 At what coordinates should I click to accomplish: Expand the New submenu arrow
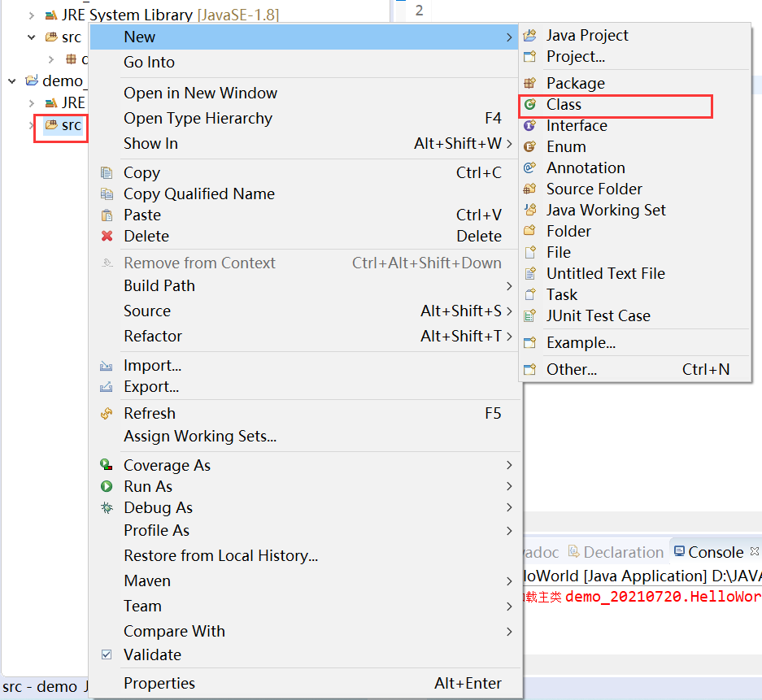point(509,37)
